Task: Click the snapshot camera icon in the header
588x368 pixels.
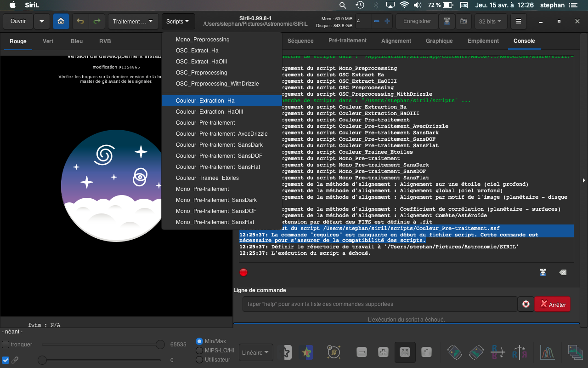Action: [x=464, y=21]
